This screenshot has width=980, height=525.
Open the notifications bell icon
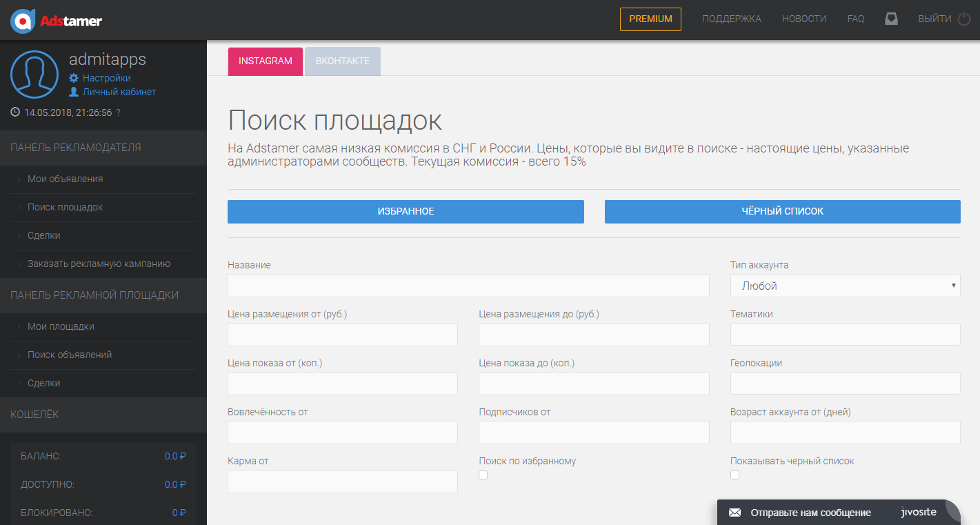(891, 19)
